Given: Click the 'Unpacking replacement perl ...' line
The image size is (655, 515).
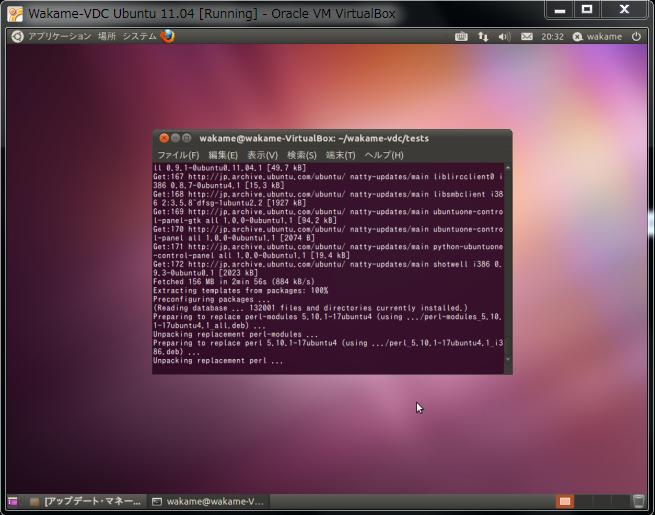Looking at the screenshot, I should coord(218,360).
